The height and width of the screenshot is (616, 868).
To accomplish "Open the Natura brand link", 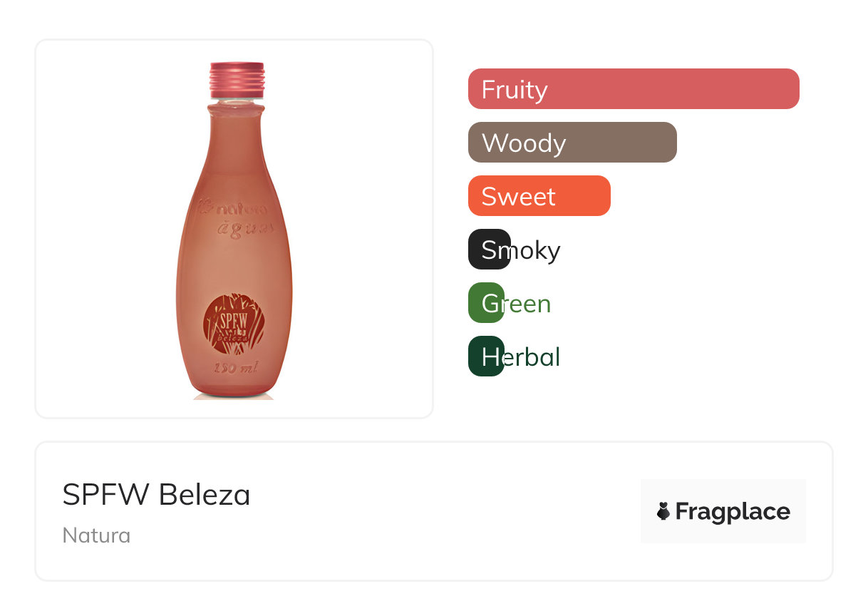I will point(96,535).
